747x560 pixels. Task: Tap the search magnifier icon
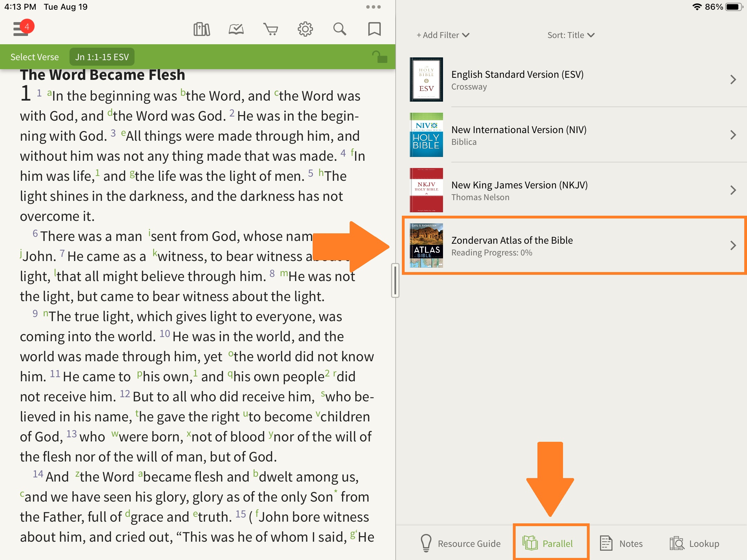[x=340, y=29]
